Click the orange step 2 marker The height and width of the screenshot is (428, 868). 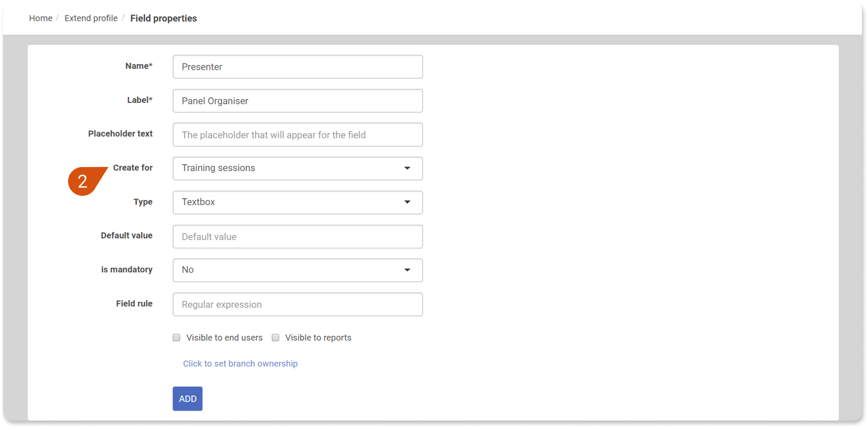tap(85, 181)
